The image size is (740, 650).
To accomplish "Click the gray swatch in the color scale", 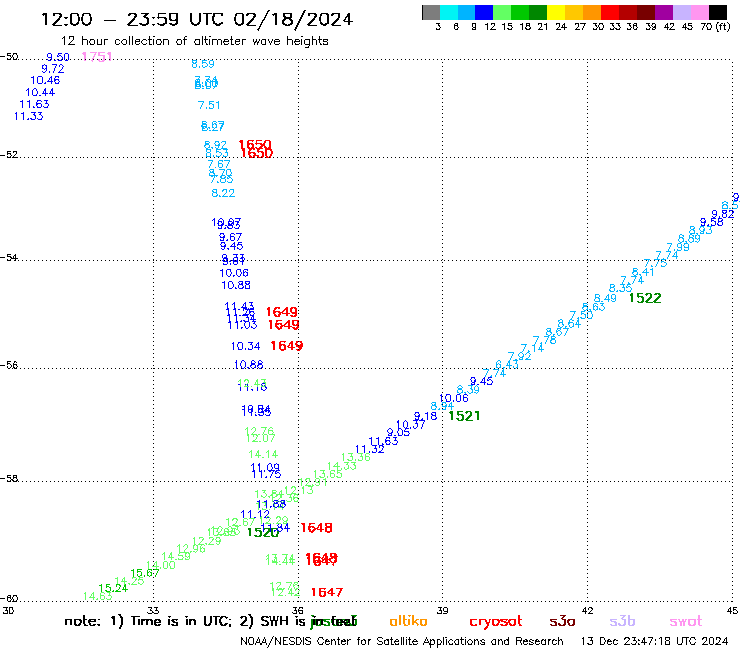I will pos(431,12).
